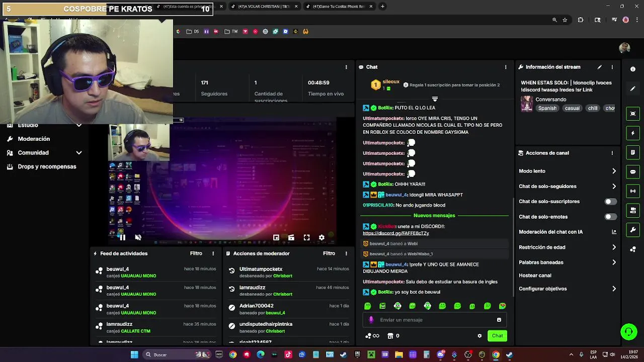This screenshot has height=362, width=644.
Task: Select the casual stream tag
Action: point(572,108)
